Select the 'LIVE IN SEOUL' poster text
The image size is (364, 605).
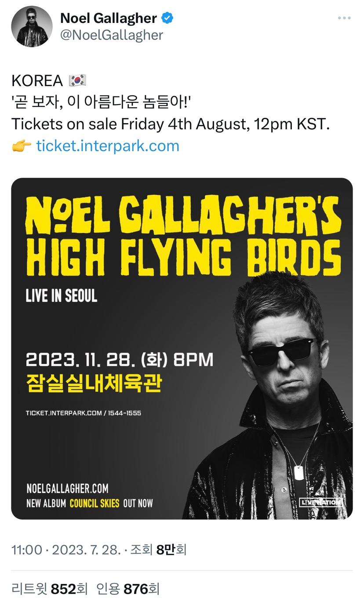pos(62,296)
